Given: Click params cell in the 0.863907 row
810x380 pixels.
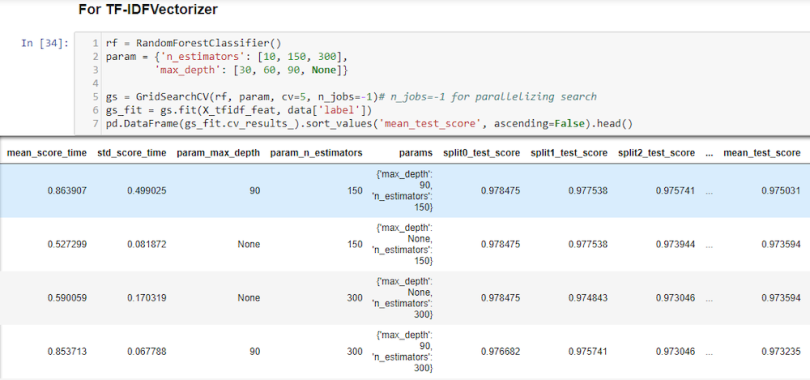Looking at the screenshot, I should [x=402, y=191].
